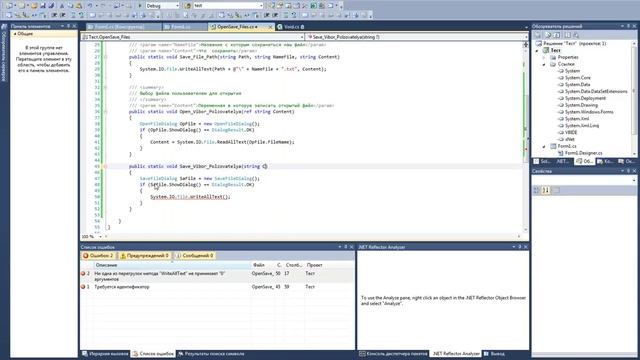Viewport: 640px width, 360px height.
Task: Click the Categorized icon in Properties panel
Action: coord(537,190)
